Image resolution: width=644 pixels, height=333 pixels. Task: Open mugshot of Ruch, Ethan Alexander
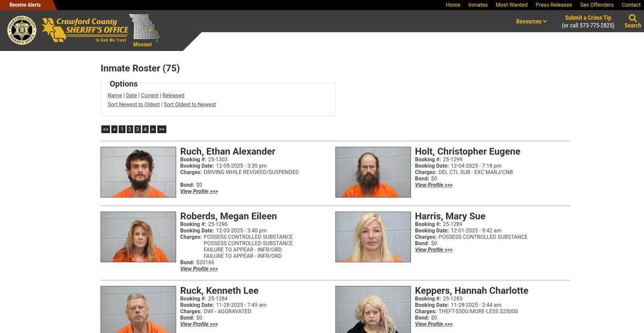point(138,172)
